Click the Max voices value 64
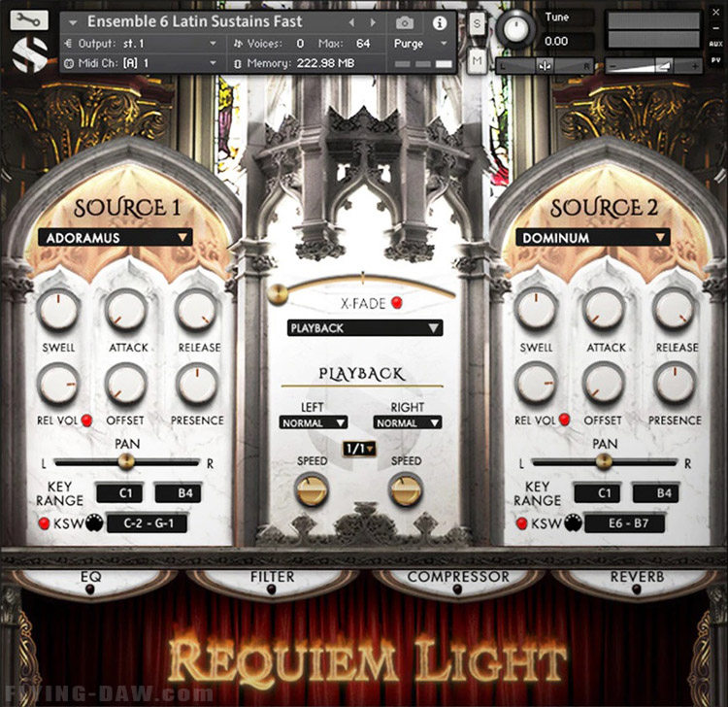728x707 pixels. pos(363,44)
